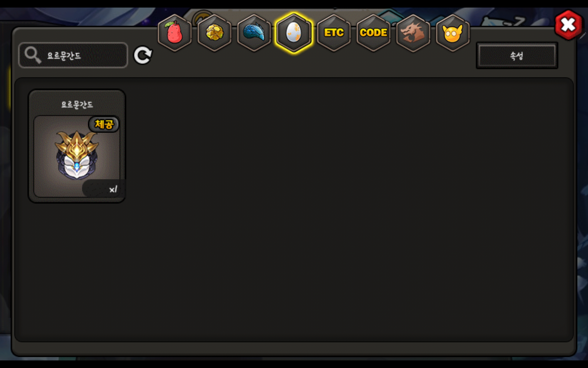Click the 체공 badge on the egg

click(104, 124)
